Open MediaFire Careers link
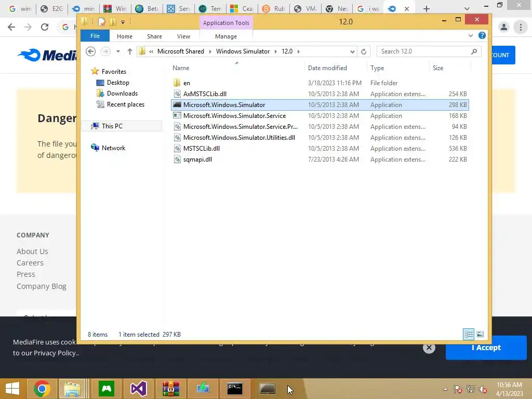The height and width of the screenshot is (399, 532). (30, 263)
